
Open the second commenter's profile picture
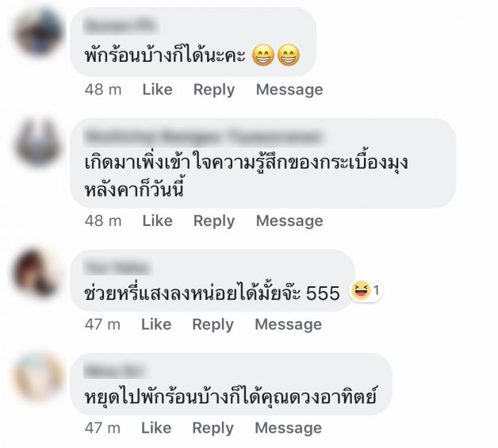(x=38, y=142)
